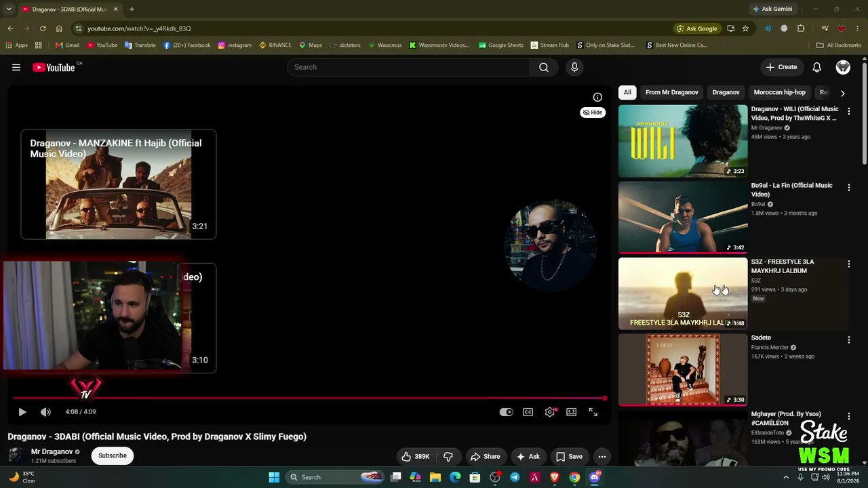
Task: Open the Google Sheets bookmark
Action: click(501, 45)
